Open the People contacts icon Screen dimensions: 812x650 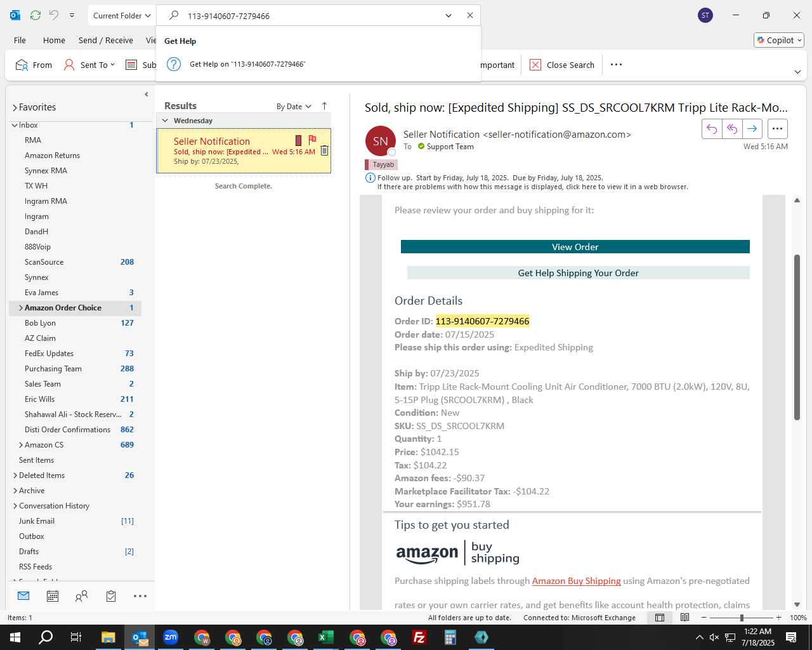tap(81, 596)
